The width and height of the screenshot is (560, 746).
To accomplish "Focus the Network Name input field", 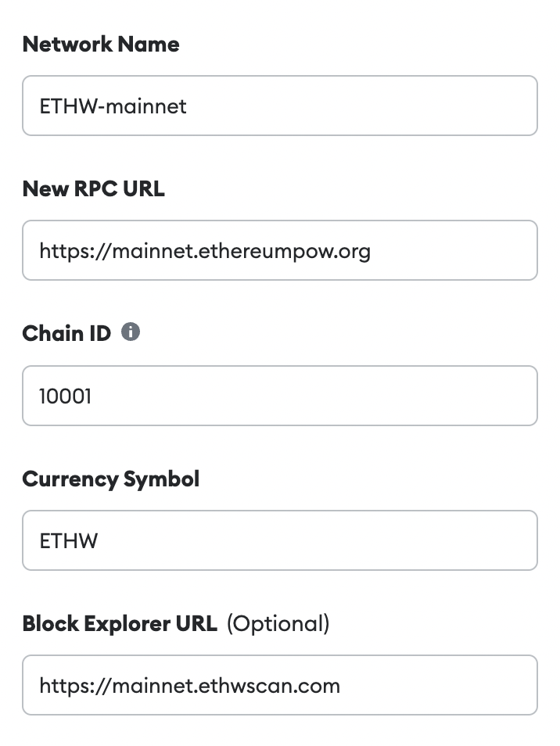I will (280, 106).
